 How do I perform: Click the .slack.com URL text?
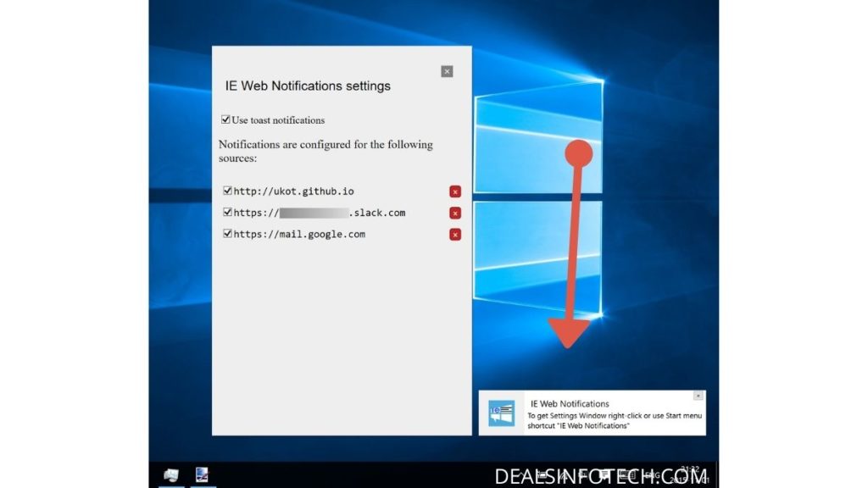click(320, 213)
